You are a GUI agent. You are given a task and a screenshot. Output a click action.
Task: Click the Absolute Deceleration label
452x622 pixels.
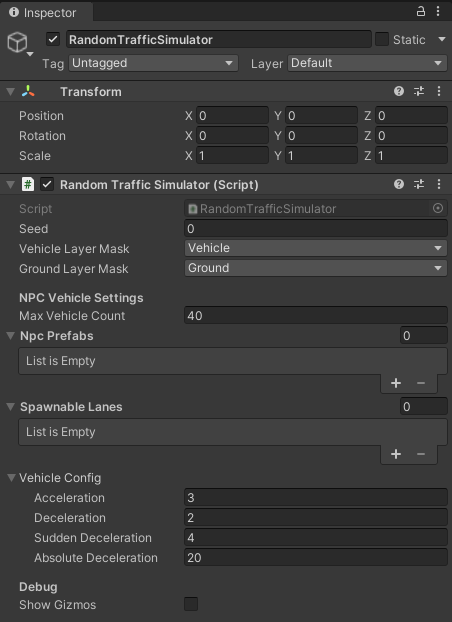click(x=96, y=557)
